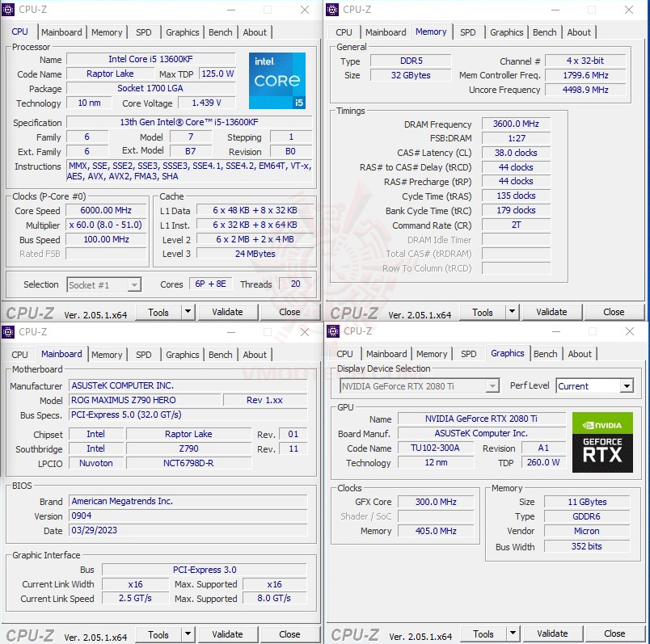Click the Validate button in the CPU window
Screen dimensions: 650x644
229,312
